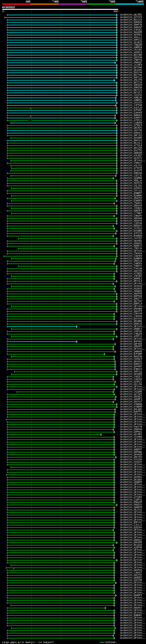Open hit UniRef100_Q7XYC9
Image resolution: width=146 pixels, height=644 pixels.
pos(131,17)
